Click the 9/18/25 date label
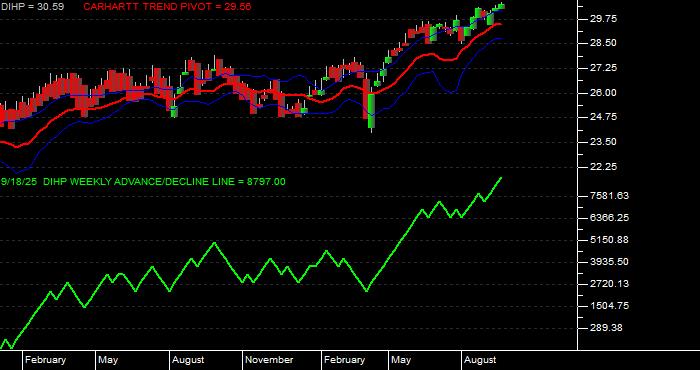 (19, 182)
